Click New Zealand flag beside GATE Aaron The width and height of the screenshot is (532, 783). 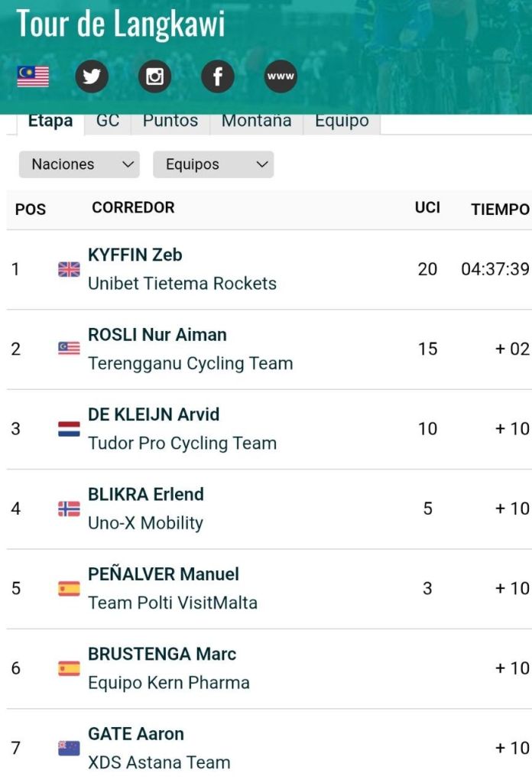(x=69, y=748)
